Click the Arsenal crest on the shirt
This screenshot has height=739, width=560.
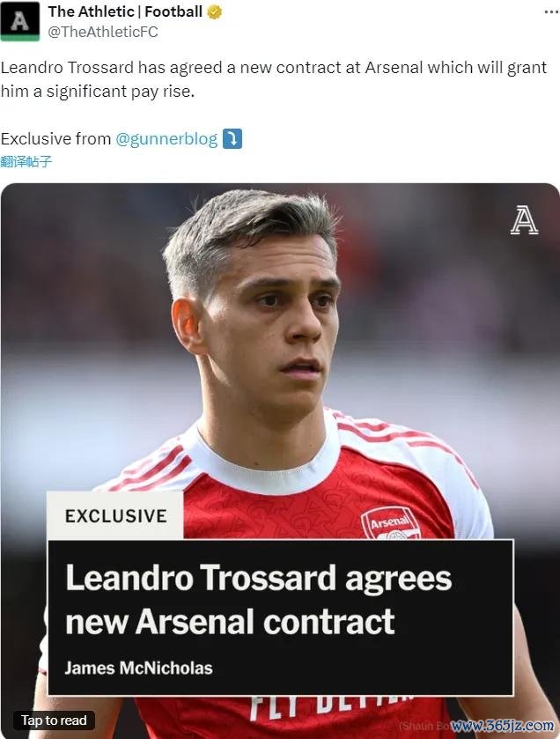coord(389,523)
